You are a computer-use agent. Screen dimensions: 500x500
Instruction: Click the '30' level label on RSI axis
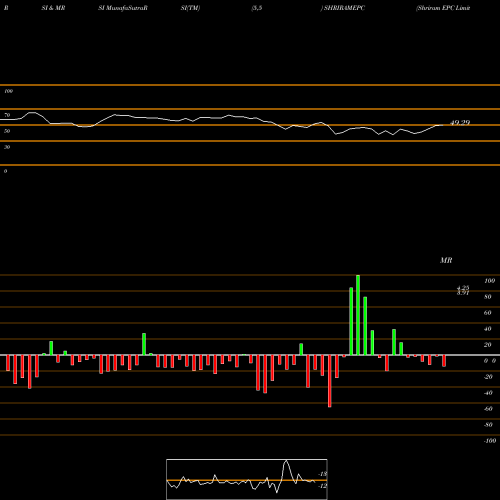(x=7, y=147)
